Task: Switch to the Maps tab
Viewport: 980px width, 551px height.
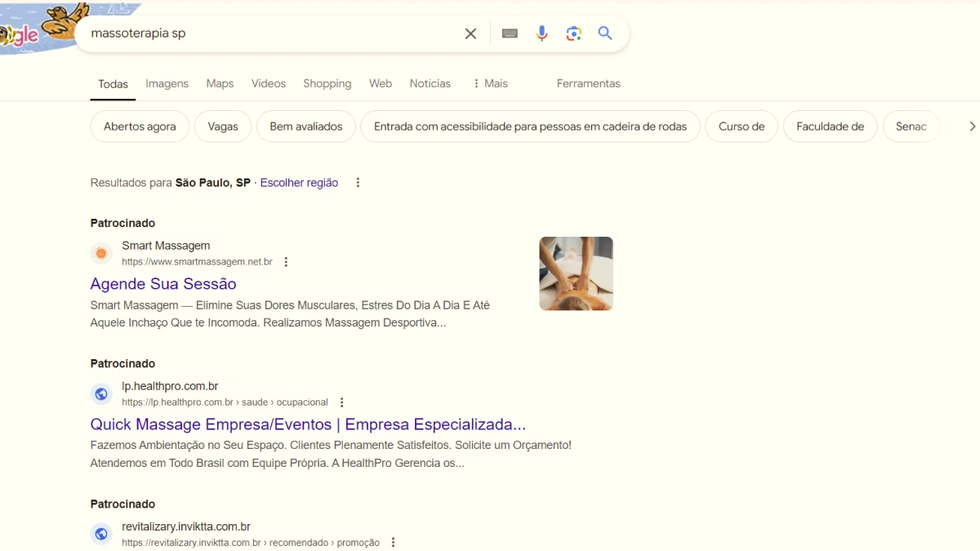Action: pos(220,83)
